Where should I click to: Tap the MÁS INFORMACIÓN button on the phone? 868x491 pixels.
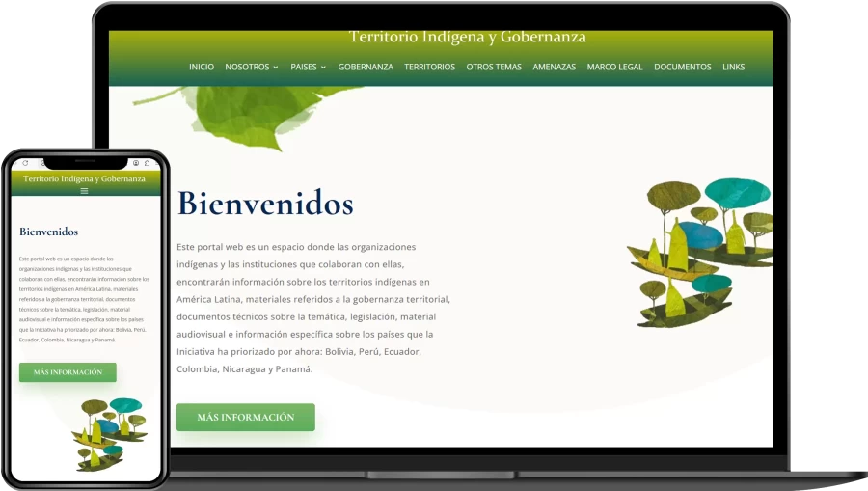(68, 372)
